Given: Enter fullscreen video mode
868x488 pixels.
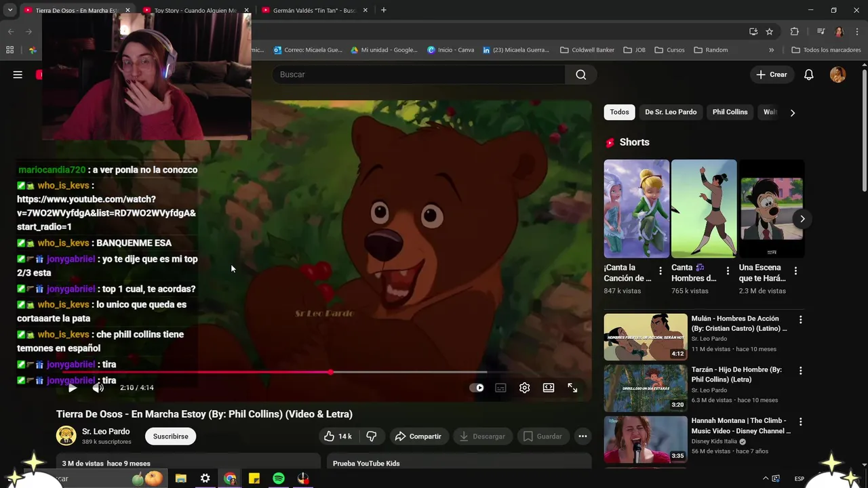Looking at the screenshot, I should click(x=572, y=388).
